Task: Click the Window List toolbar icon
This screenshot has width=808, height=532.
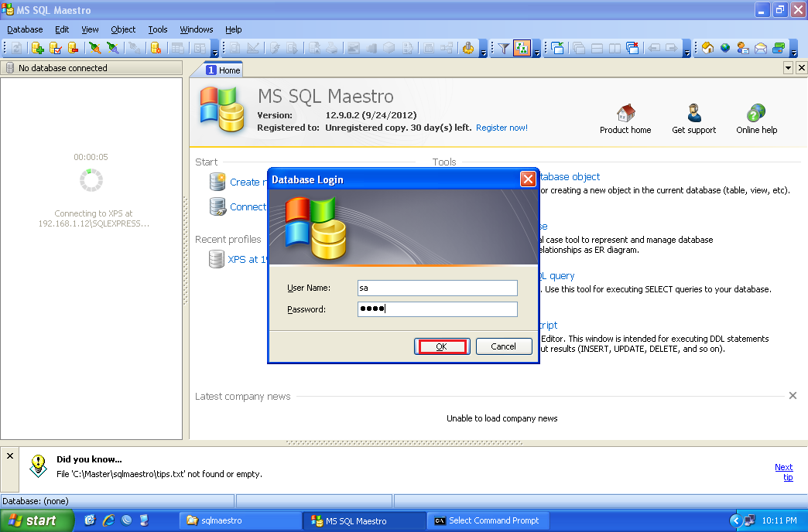Action: pyautogui.click(x=557, y=49)
